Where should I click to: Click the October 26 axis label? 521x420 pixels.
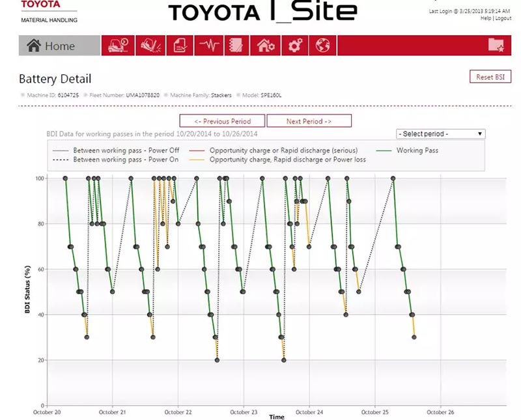coord(441,412)
